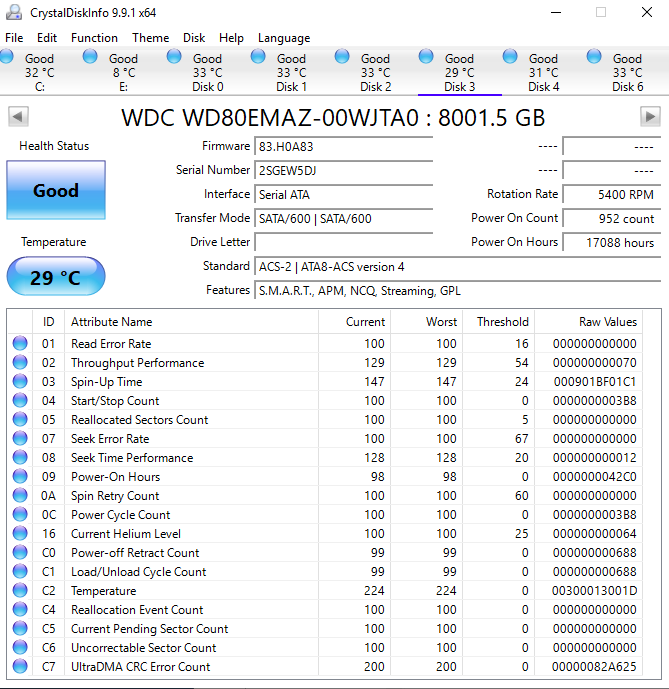
Task: Click the Interface field Serial ATA
Action: (x=344, y=195)
